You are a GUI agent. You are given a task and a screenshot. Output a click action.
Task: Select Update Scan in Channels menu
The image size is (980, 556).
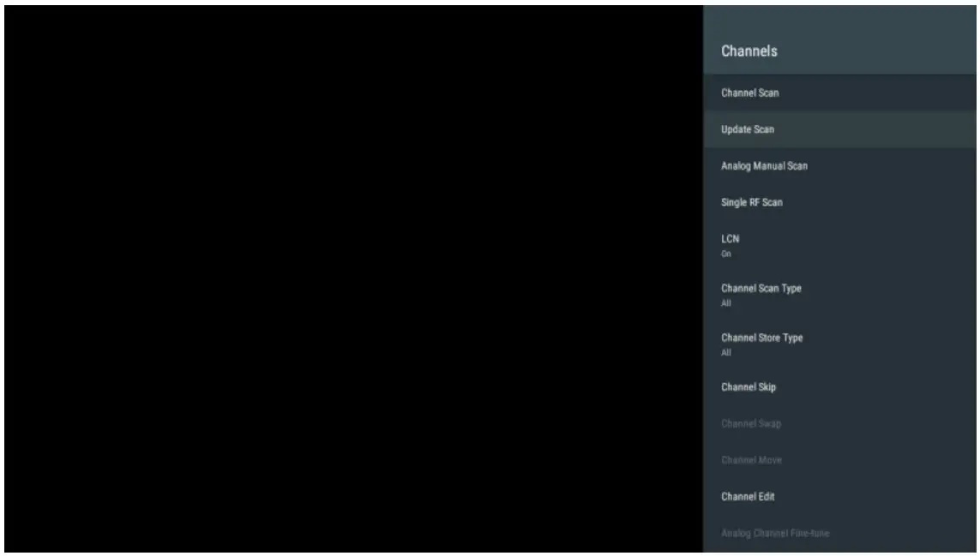839,129
